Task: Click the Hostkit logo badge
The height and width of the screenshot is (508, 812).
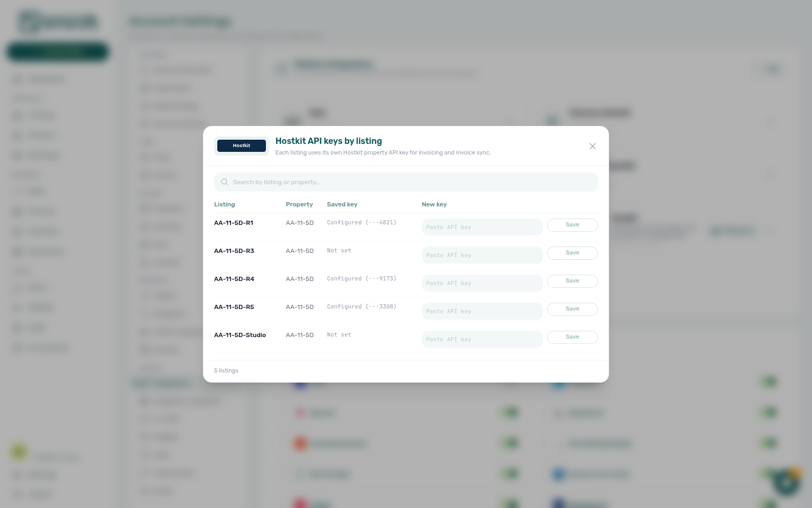Action: (x=242, y=146)
